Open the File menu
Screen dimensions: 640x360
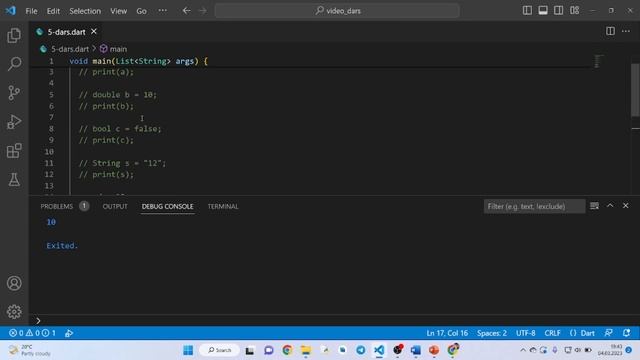pos(31,11)
